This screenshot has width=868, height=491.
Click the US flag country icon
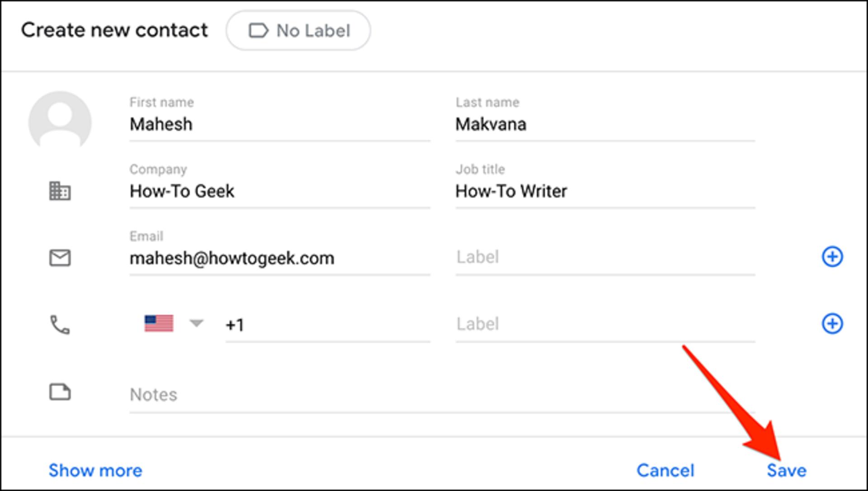(x=159, y=323)
